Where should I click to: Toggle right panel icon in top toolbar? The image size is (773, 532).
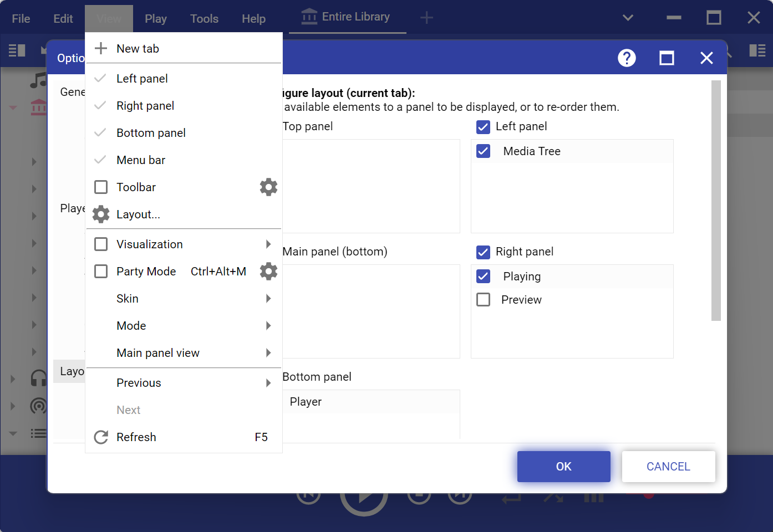(757, 51)
